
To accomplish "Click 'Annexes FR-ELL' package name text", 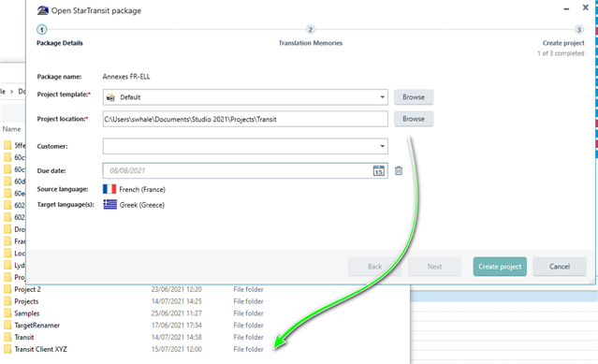I will coord(126,77).
